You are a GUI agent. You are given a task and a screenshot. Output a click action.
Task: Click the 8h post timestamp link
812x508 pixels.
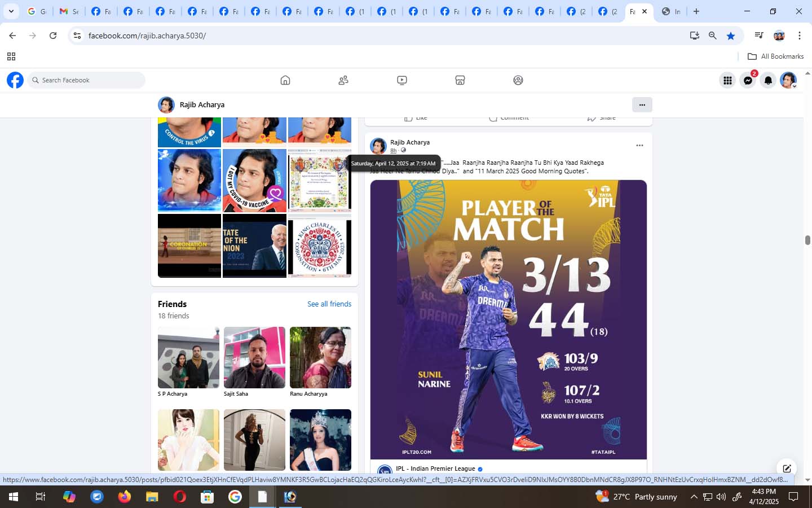point(393,151)
